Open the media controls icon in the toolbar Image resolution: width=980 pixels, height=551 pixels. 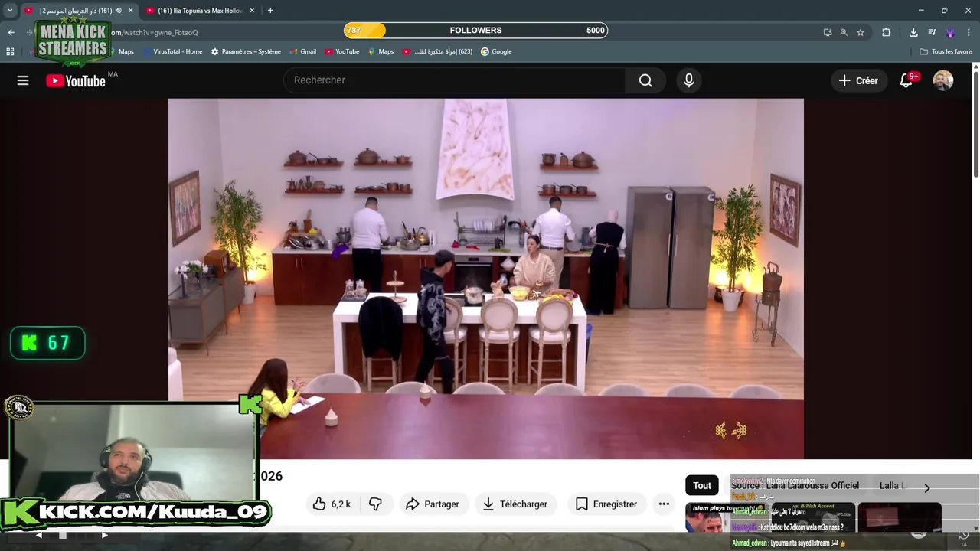(932, 32)
